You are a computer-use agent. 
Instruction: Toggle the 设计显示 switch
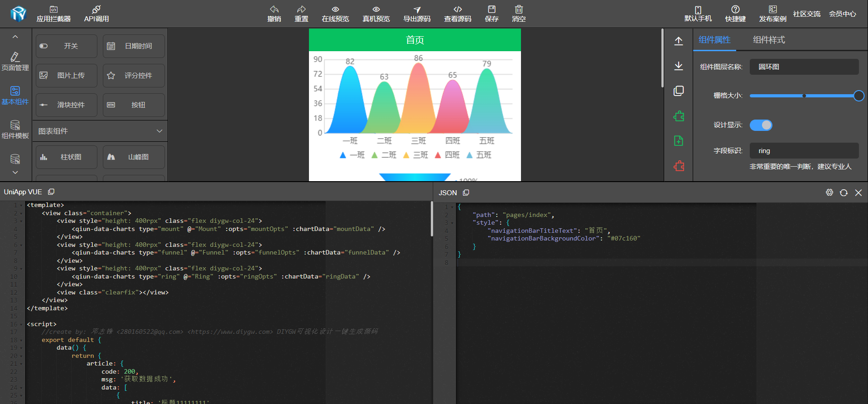[761, 125]
